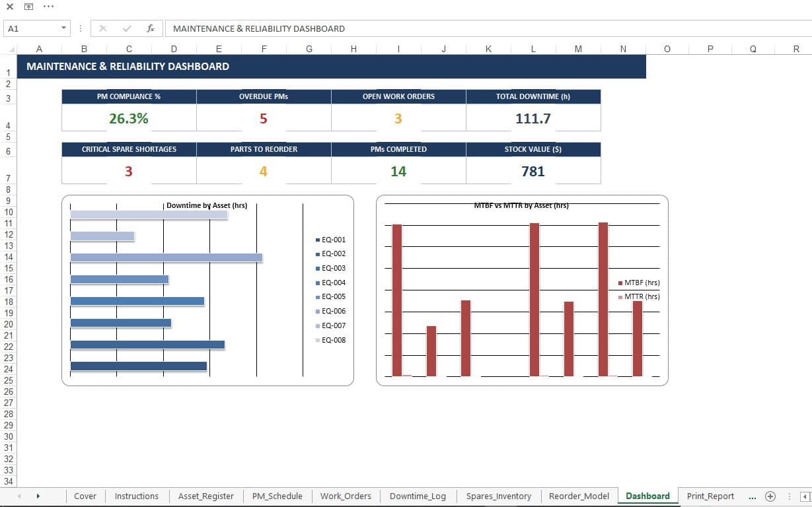The height and width of the screenshot is (507, 812).
Task: Select row 28 header
Action: click(x=8, y=414)
